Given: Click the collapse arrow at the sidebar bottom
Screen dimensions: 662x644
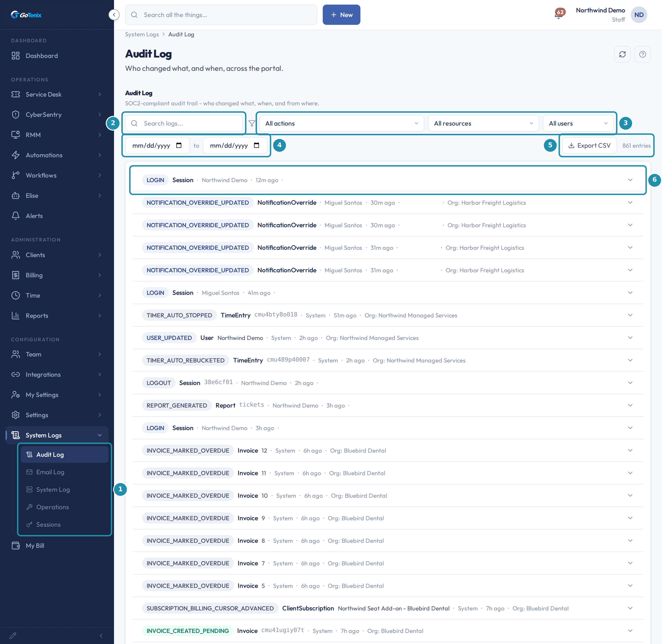Looking at the screenshot, I should pos(101,635).
